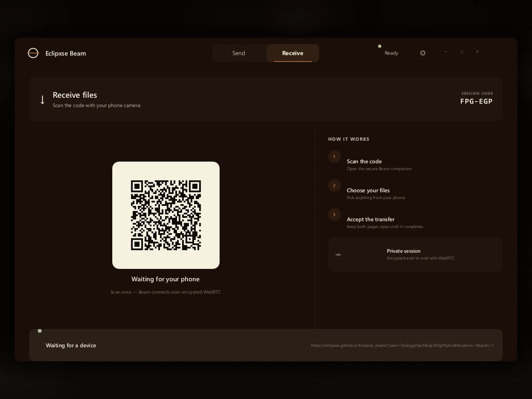The height and width of the screenshot is (399, 532).
Task: Switch to the Send tab
Action: coord(239,53)
